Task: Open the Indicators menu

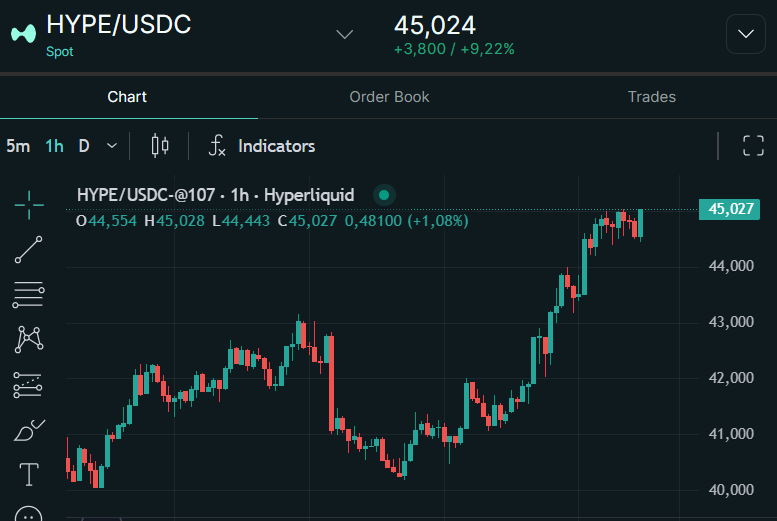Action: coord(277,146)
